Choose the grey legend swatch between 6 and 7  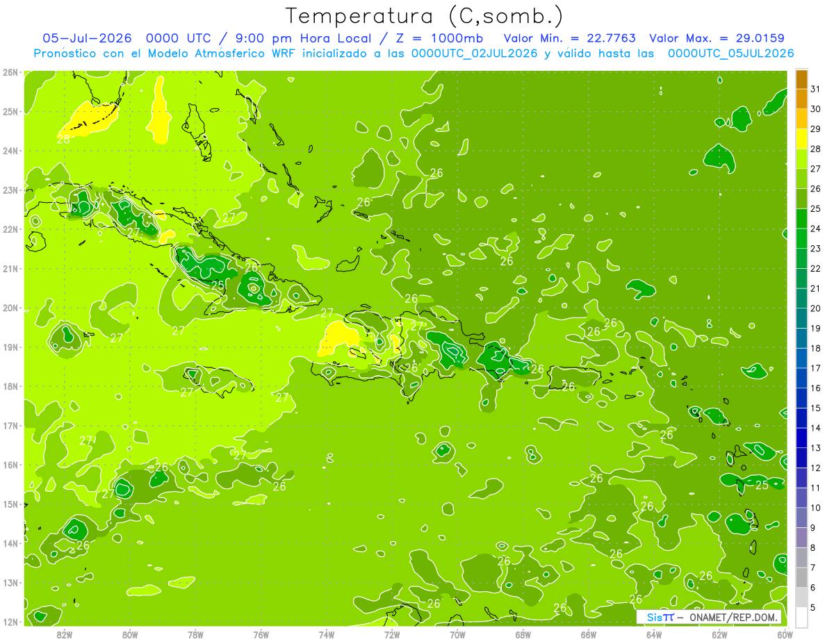(x=802, y=577)
